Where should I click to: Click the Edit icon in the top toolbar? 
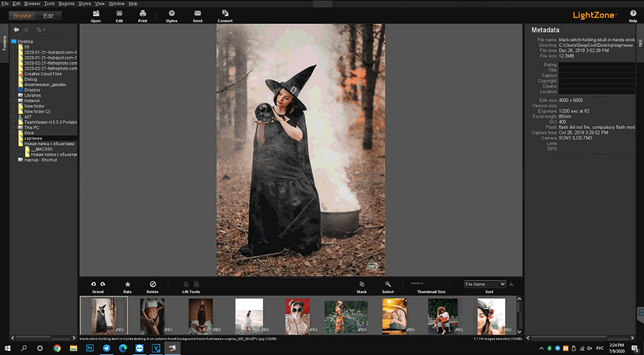(x=119, y=13)
